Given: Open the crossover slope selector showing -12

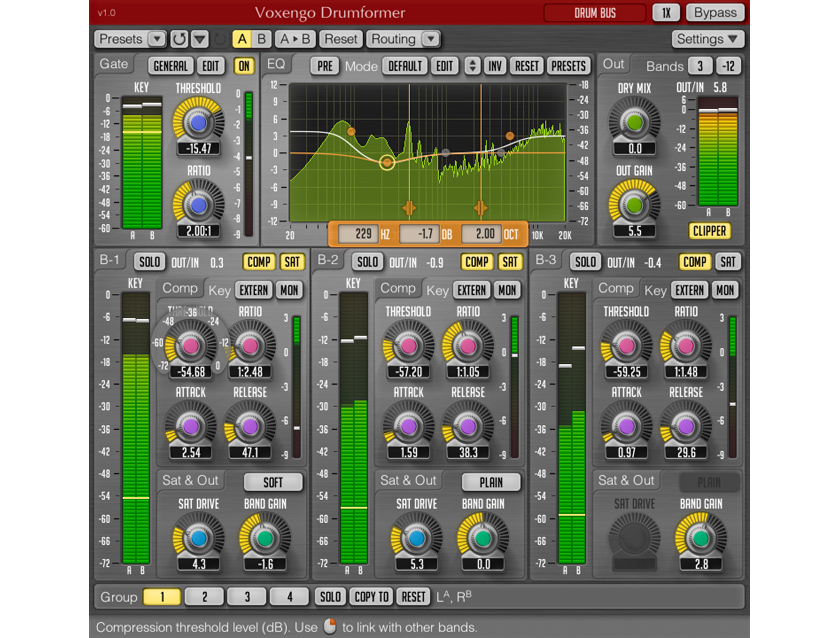Looking at the screenshot, I should [x=728, y=66].
